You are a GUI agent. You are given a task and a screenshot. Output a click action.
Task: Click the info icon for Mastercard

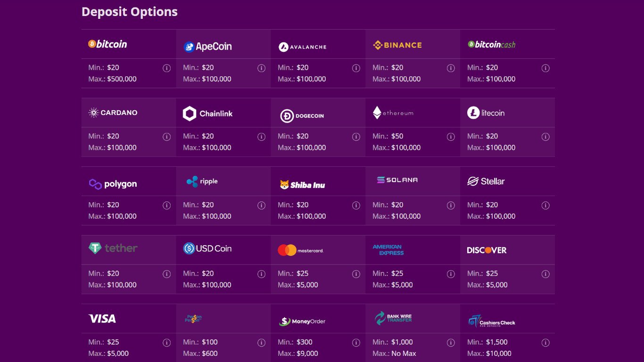click(356, 274)
